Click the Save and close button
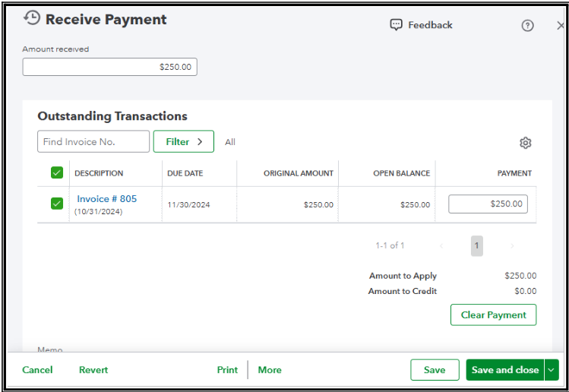569x392 pixels. [x=505, y=370]
